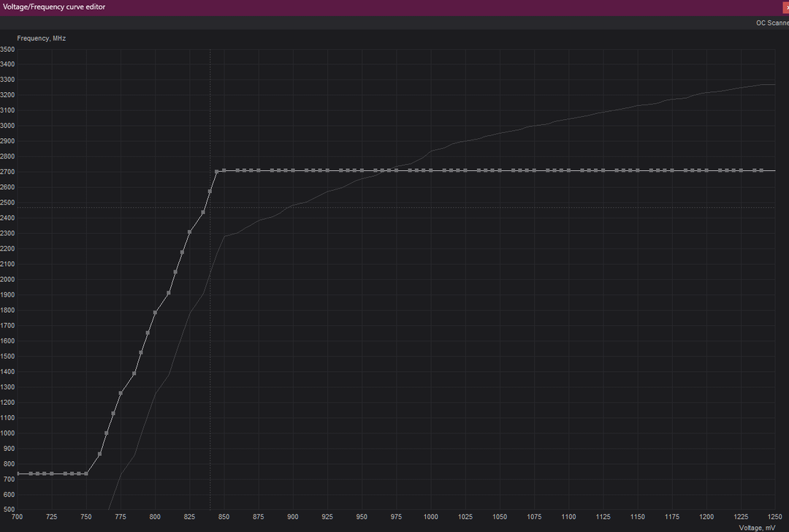This screenshot has width=789, height=532.
Task: Pick the curve point near 2175 MHz
Action: 183,252
